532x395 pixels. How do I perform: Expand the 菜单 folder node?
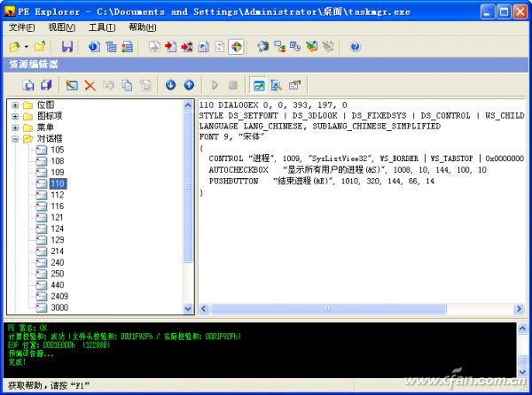pyautogui.click(x=15, y=128)
